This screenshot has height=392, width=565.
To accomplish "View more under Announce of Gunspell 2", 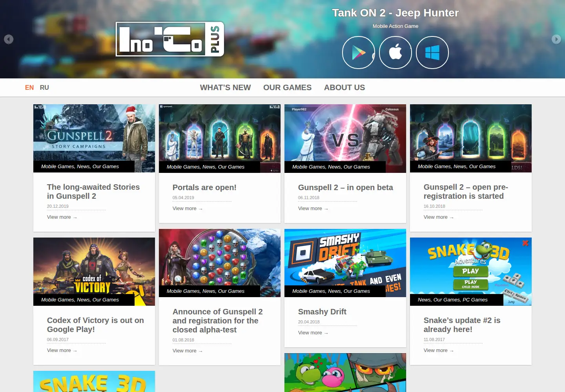I will coord(188,351).
